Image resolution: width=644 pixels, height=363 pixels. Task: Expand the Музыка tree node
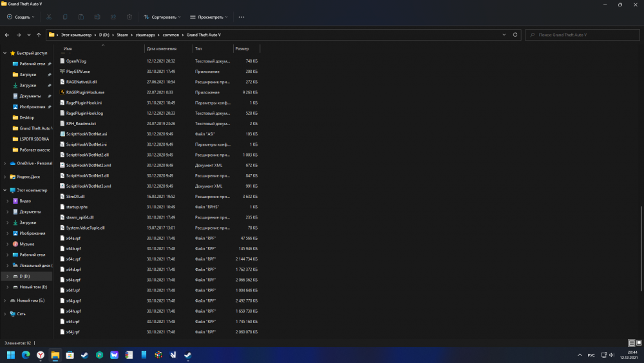[7, 244]
